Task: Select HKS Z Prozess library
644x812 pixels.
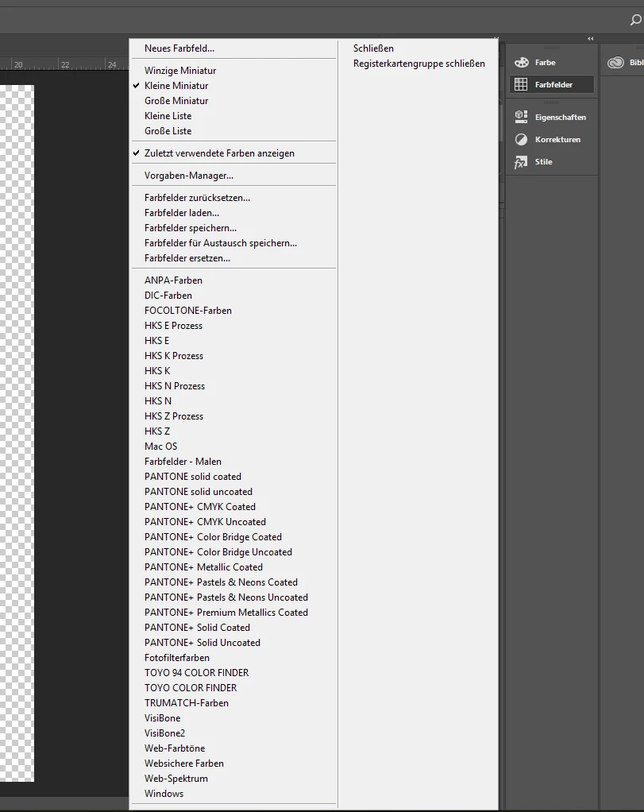Action: [174, 416]
